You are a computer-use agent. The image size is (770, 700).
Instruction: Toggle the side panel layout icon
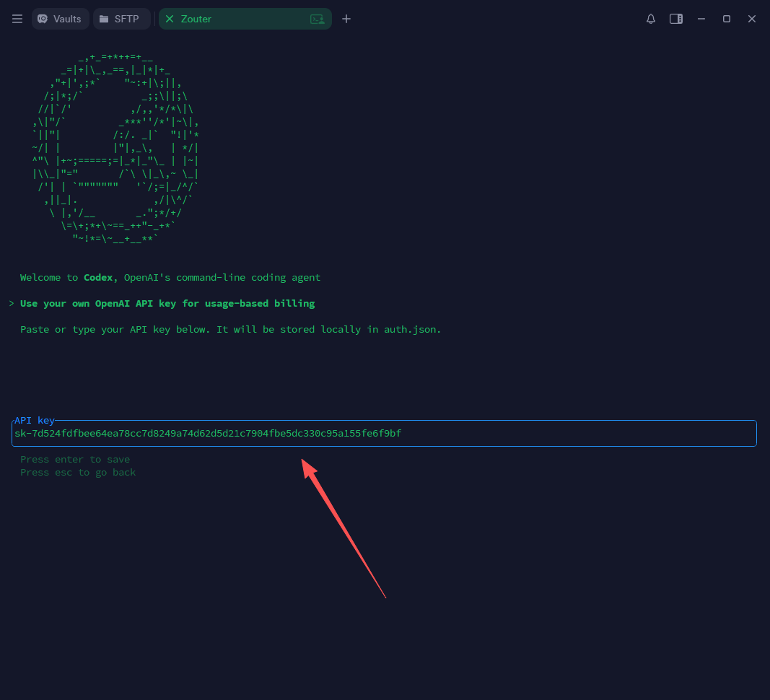[676, 19]
